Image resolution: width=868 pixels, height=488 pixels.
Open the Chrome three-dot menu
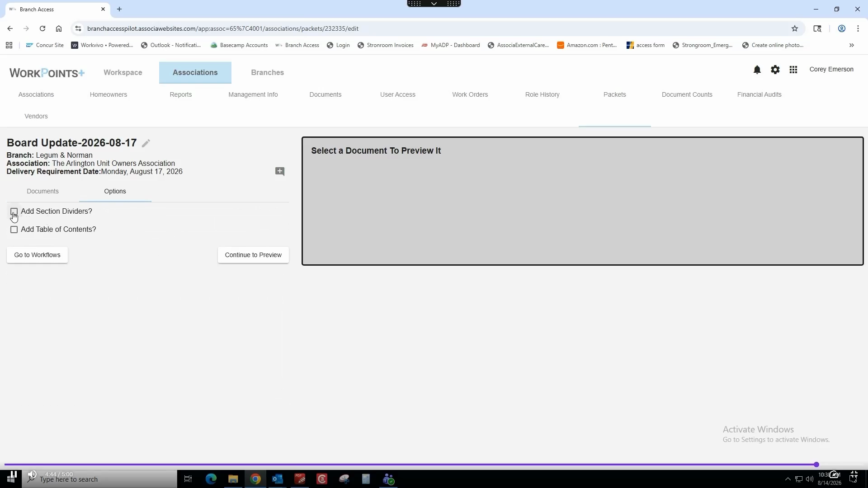coord(858,28)
